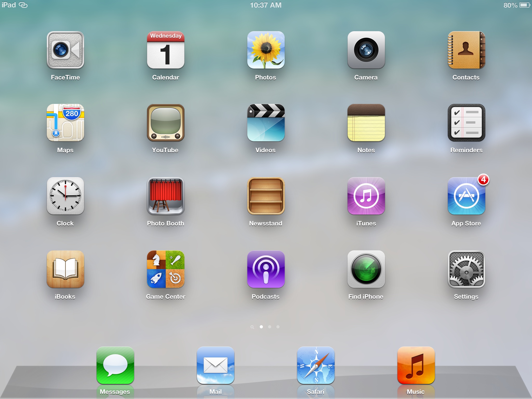
Task: Open Mail from the dock
Action: [x=215, y=365]
